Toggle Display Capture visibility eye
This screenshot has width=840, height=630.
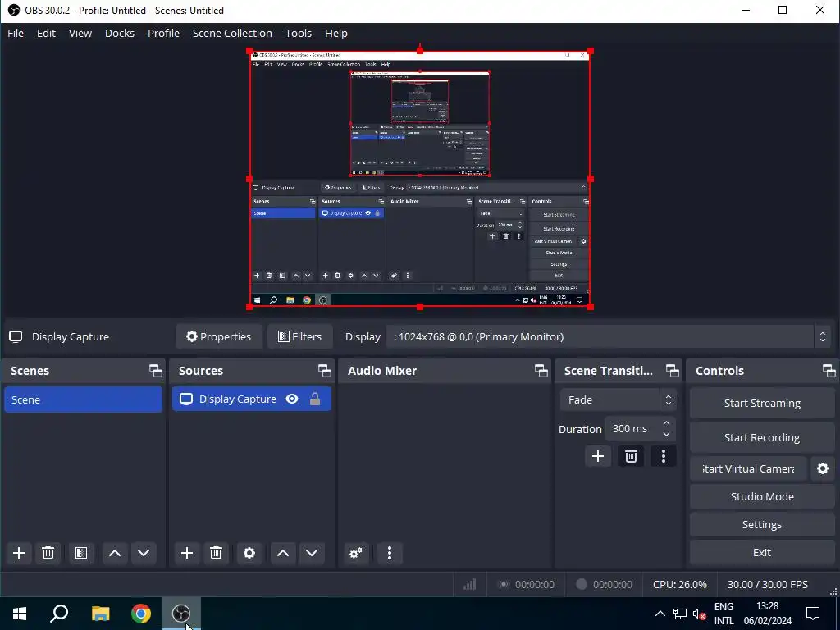tap(292, 399)
